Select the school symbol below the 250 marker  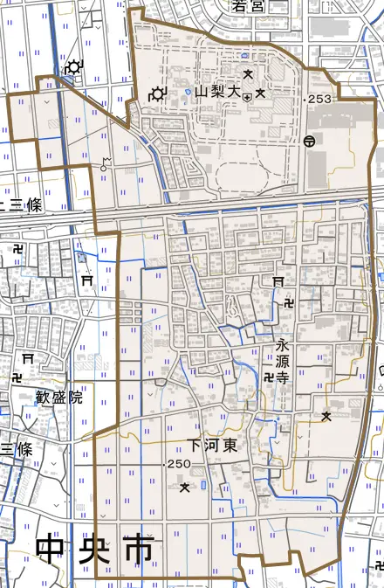click(x=184, y=488)
